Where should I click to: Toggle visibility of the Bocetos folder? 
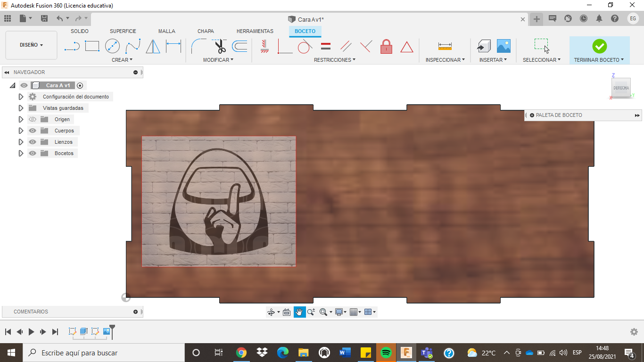click(32, 153)
